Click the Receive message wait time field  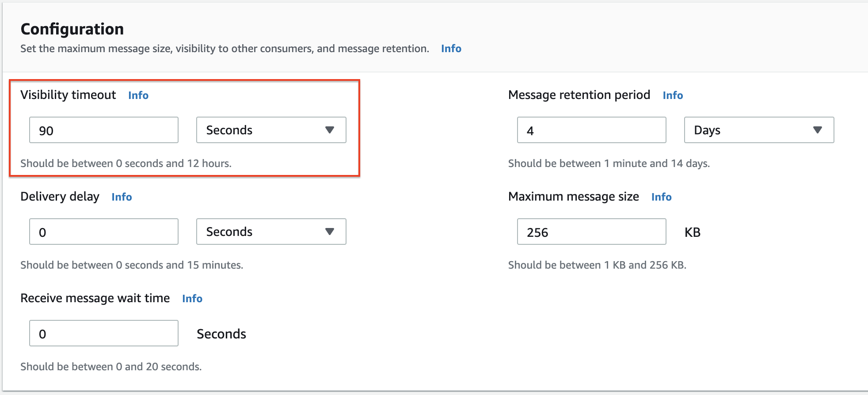coord(104,333)
